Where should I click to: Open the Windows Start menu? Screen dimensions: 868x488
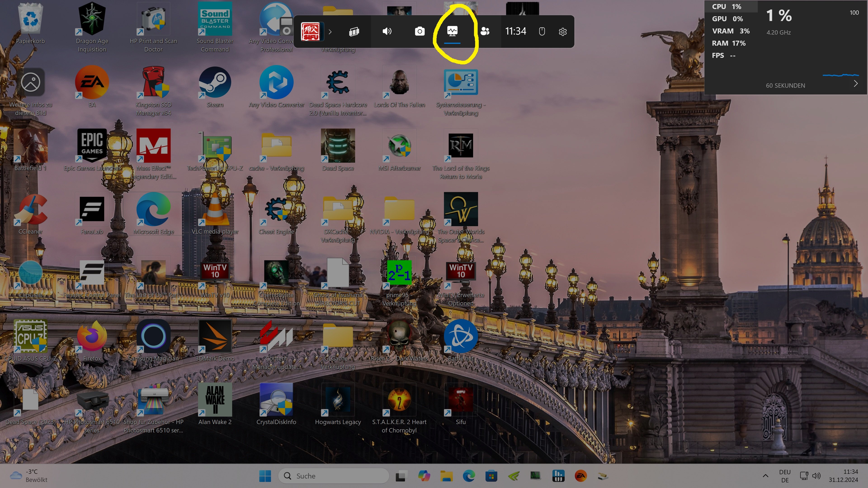(265, 476)
